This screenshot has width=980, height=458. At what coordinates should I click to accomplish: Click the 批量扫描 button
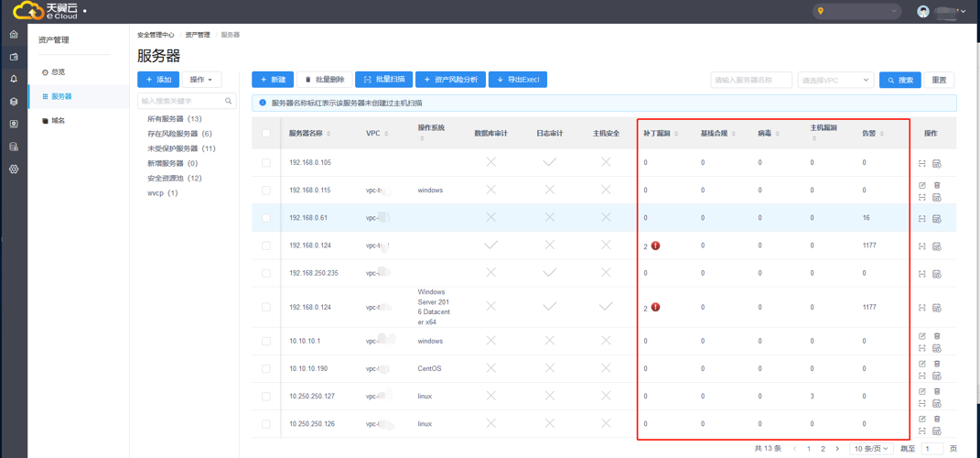click(383, 80)
